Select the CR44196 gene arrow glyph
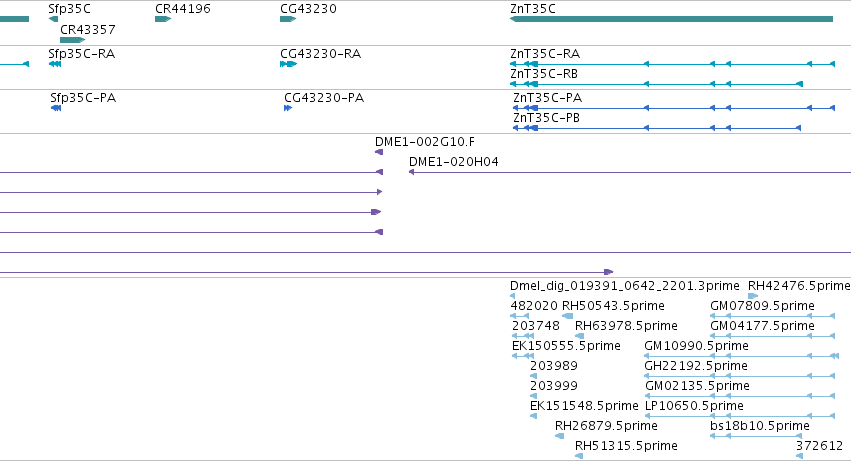Viewport: 851px width, 461px height. pyautogui.click(x=163, y=19)
